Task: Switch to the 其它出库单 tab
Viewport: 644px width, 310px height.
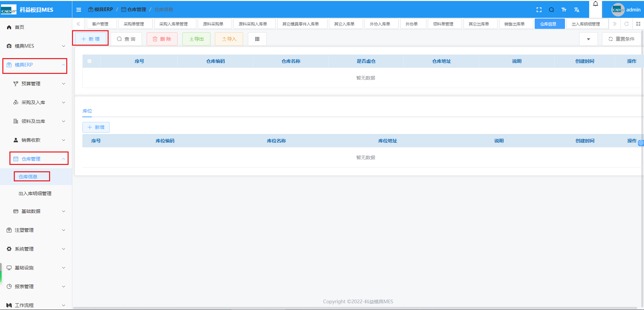Action: point(481,24)
